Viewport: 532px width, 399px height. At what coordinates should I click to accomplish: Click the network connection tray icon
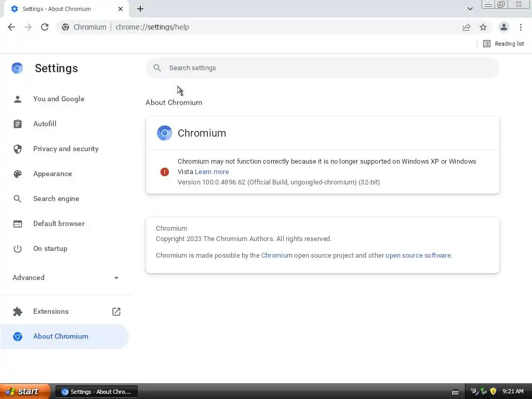(484, 391)
